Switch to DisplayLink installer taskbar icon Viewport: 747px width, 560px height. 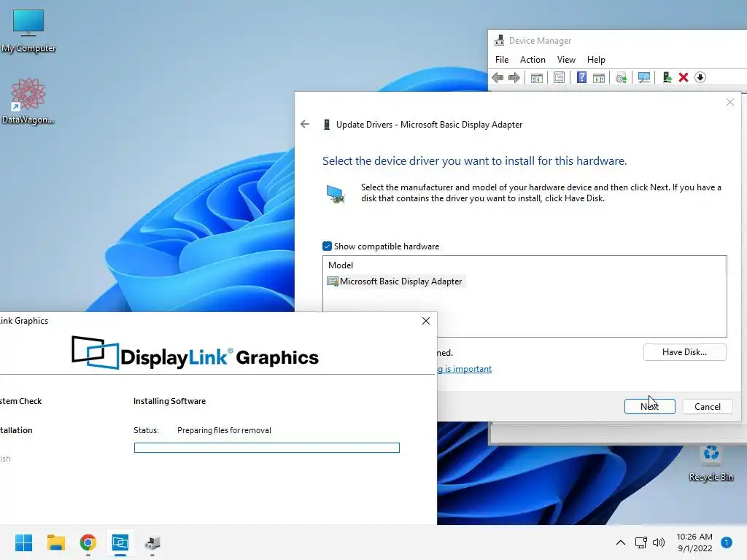(x=120, y=542)
